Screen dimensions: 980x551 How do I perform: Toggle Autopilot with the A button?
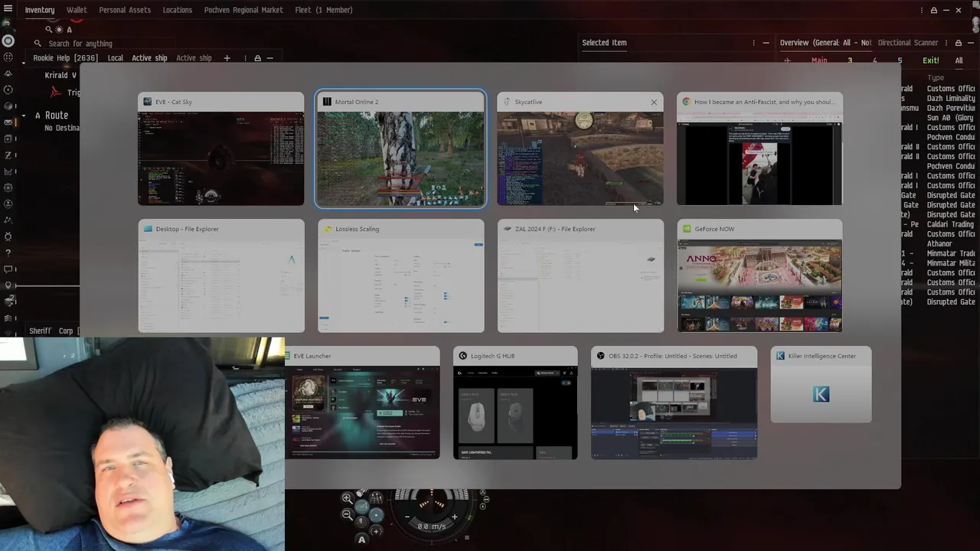pos(361,540)
